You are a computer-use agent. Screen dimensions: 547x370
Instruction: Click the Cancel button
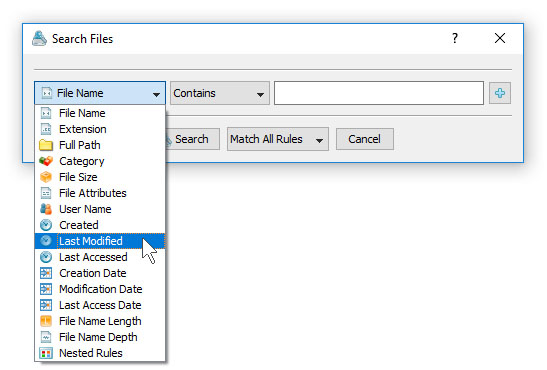tap(365, 139)
